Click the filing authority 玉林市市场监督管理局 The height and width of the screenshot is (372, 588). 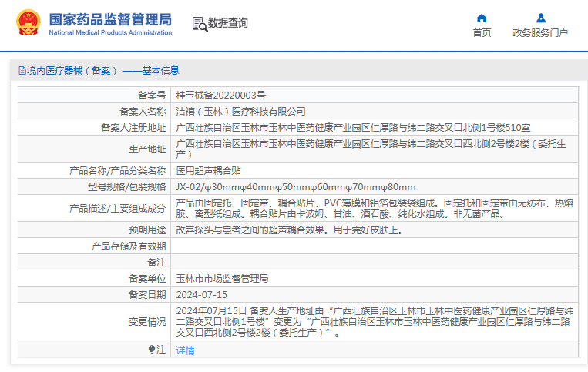pos(222,278)
